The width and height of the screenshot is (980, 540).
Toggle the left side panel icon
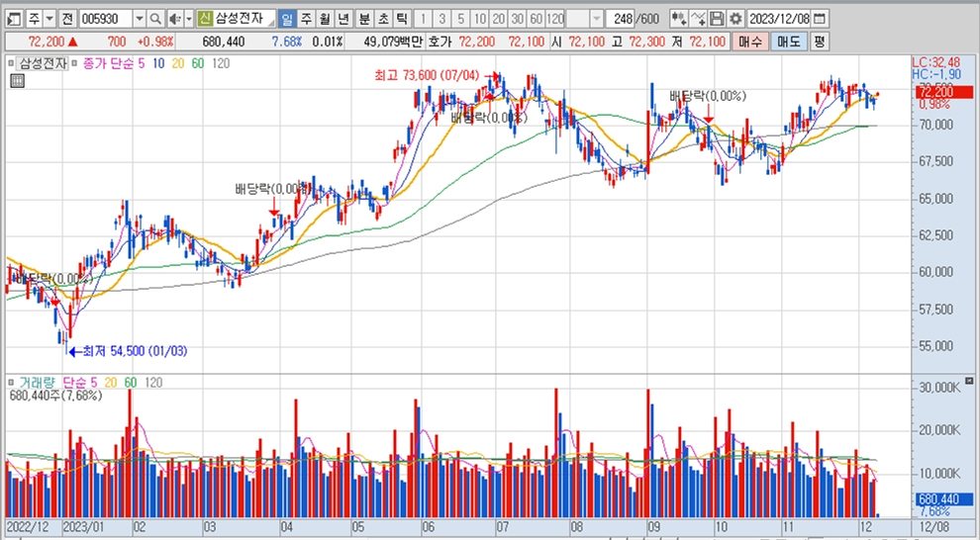(14, 19)
